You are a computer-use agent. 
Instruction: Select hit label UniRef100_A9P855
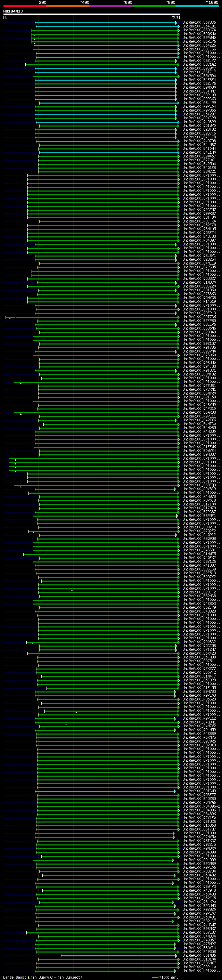point(199,110)
